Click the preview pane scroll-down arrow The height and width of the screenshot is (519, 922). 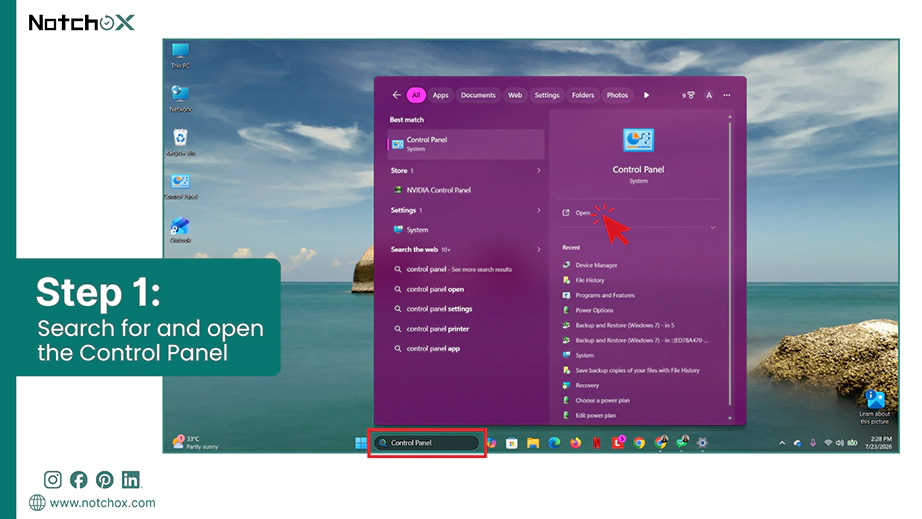pyautogui.click(x=730, y=418)
